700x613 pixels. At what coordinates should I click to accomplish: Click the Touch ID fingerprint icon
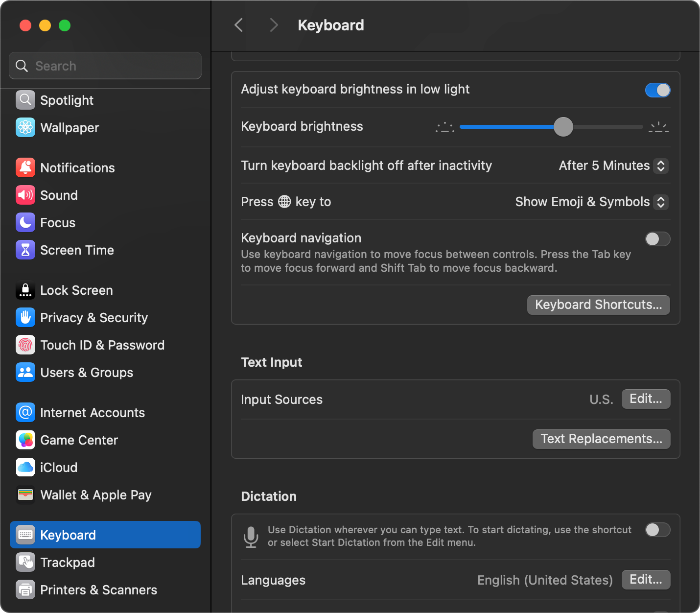(25, 345)
